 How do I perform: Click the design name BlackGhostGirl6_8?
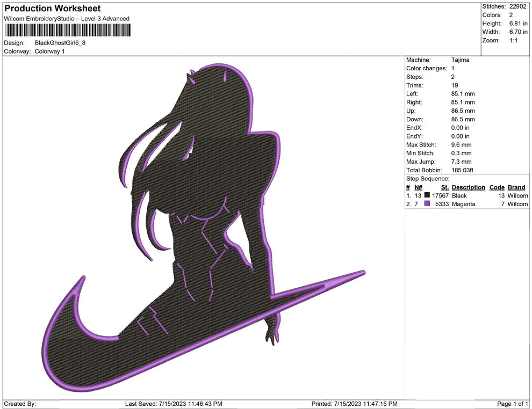[60, 42]
